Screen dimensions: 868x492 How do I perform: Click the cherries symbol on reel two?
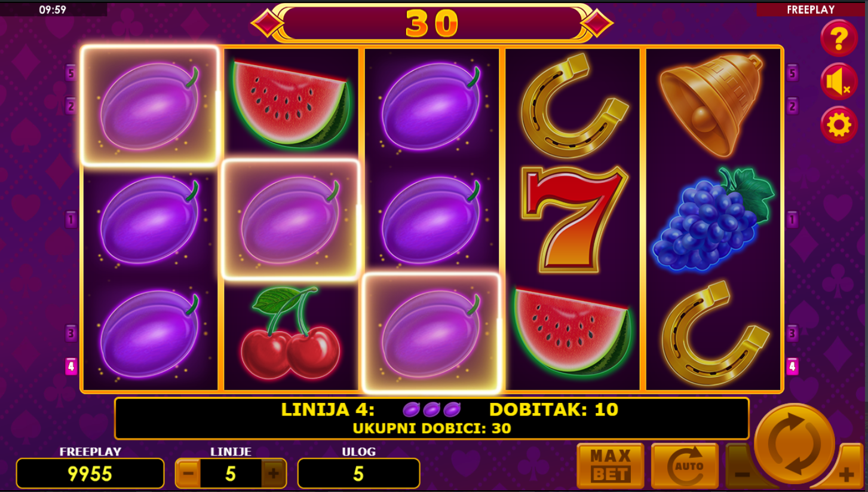(x=290, y=333)
